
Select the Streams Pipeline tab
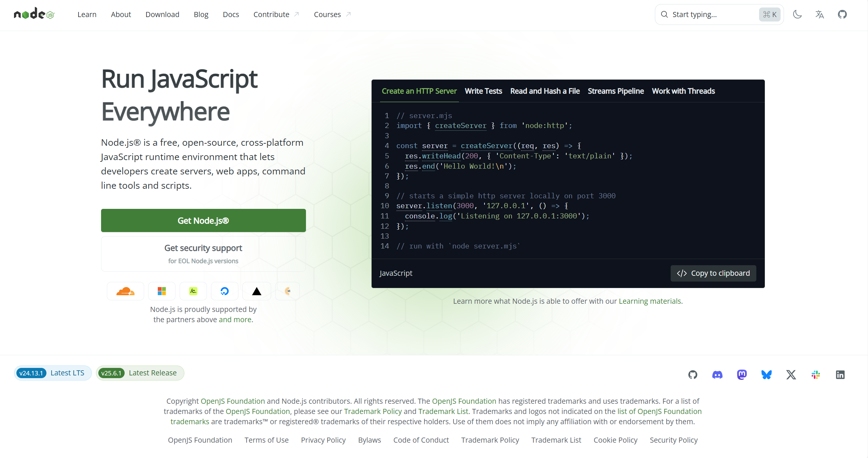(x=616, y=91)
